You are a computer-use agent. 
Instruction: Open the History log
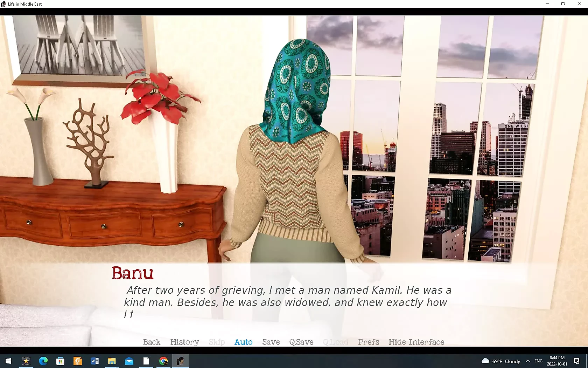coord(184,342)
